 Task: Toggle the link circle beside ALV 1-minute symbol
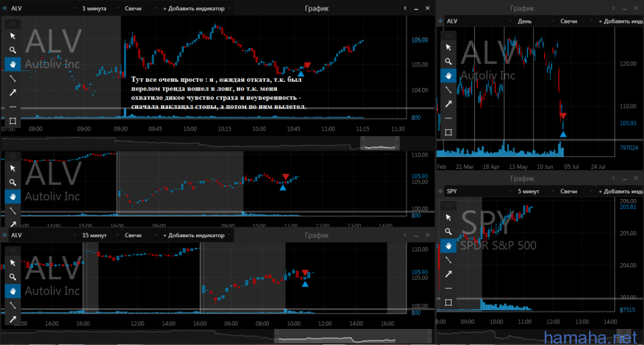5,8
